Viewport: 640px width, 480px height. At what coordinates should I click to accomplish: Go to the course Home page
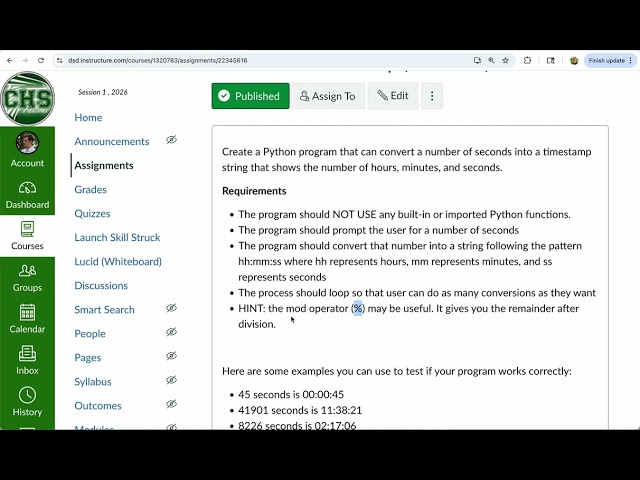click(88, 118)
